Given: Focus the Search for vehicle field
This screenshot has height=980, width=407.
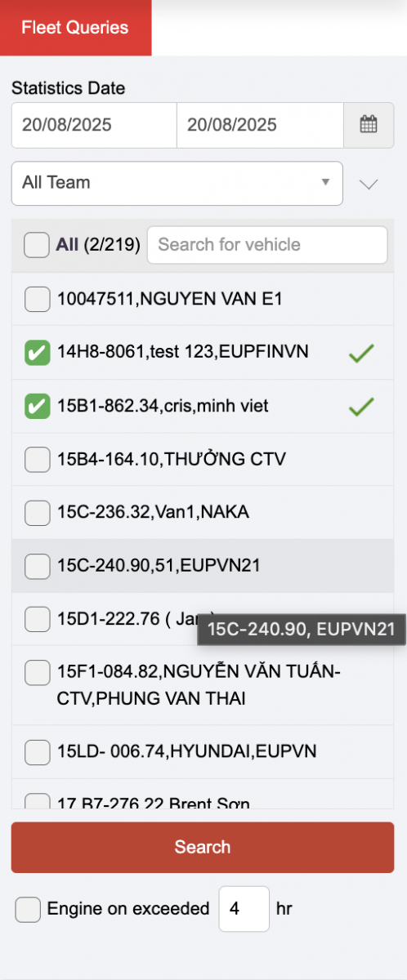Looking at the screenshot, I should coord(267,245).
